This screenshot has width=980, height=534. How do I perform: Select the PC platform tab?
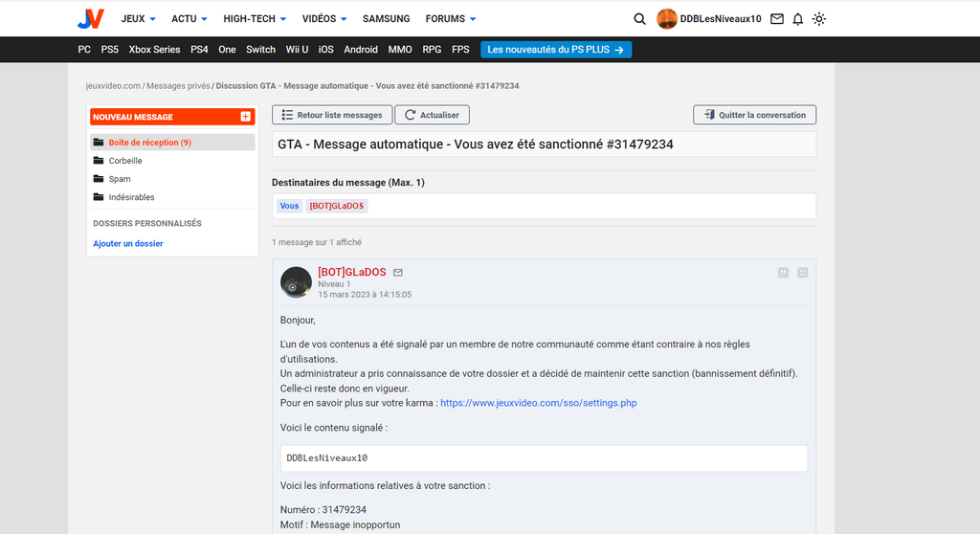coord(84,50)
